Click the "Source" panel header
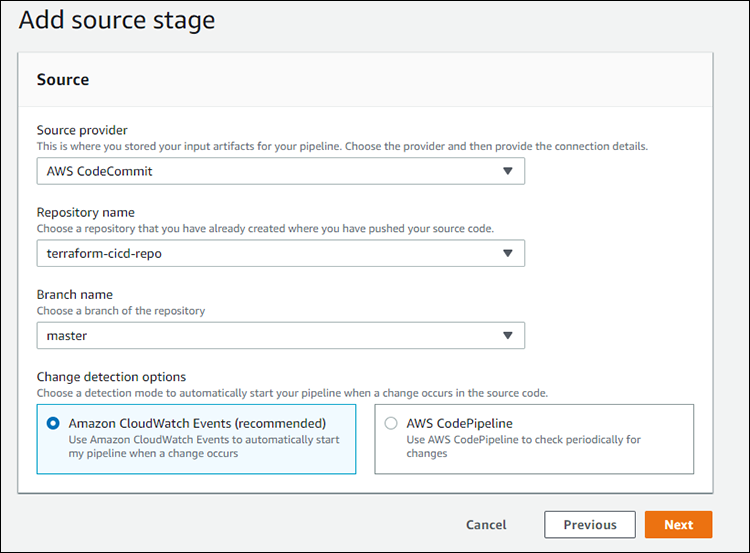The image size is (750, 553). point(63,79)
